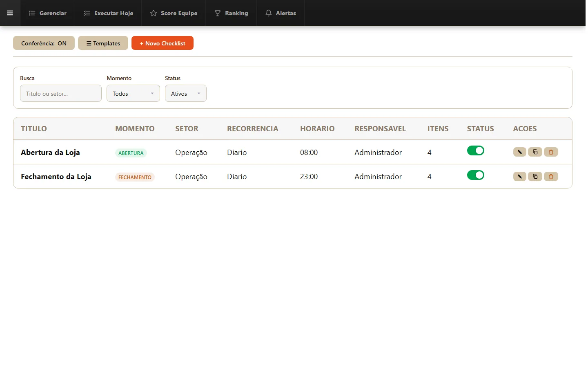Duplicate the Fechamento da Loja checklist
Image resolution: width=588 pixels, height=368 pixels.
(535, 177)
